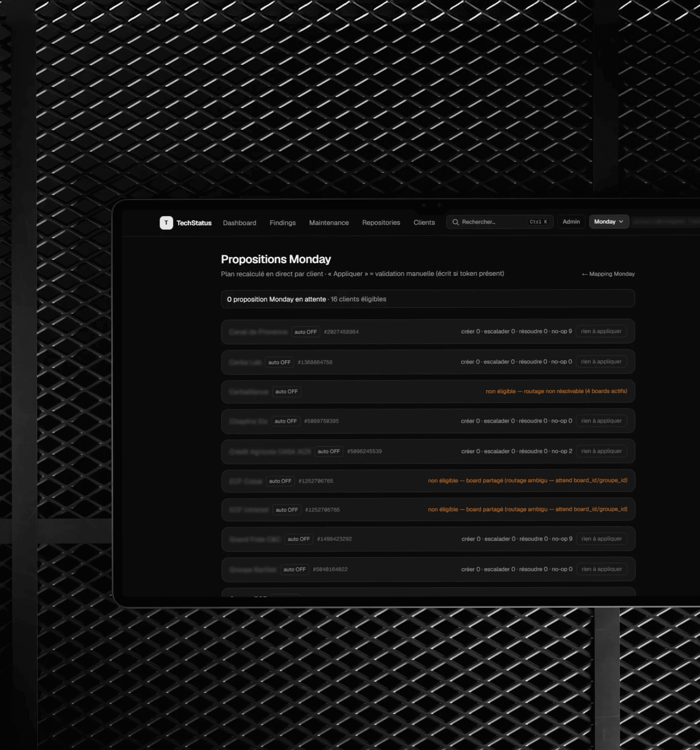700x750 pixels.
Task: Open the Repositories nav item
Action: point(381,223)
